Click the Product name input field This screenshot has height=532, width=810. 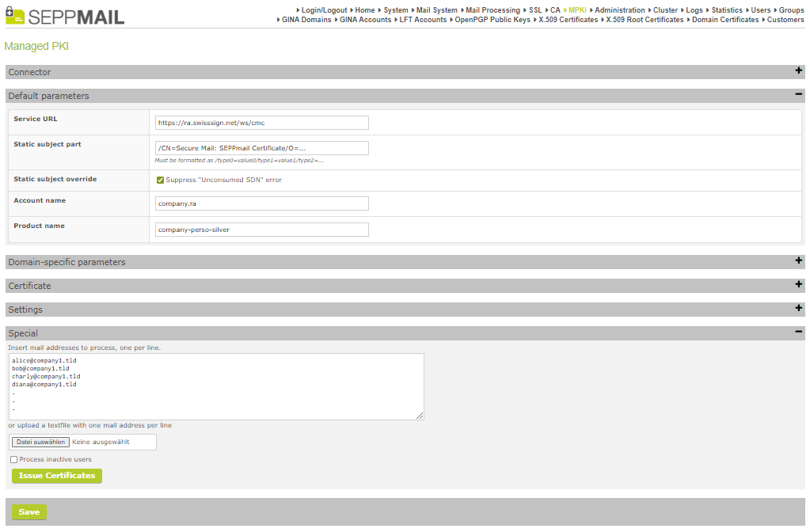point(262,230)
